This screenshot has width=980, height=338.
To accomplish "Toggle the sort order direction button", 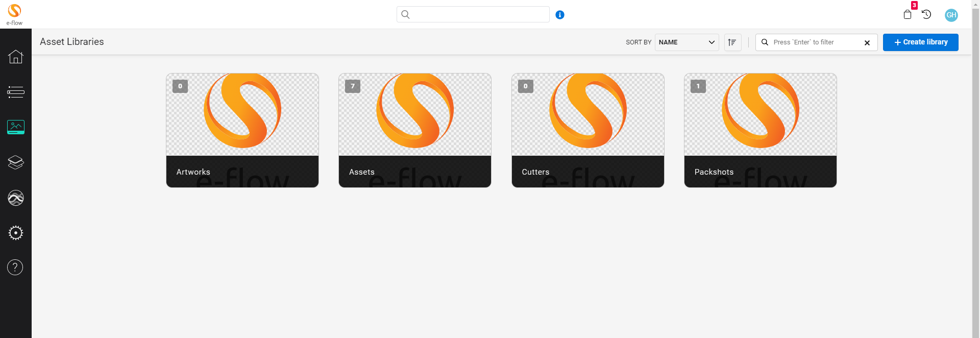I will tap(732, 42).
